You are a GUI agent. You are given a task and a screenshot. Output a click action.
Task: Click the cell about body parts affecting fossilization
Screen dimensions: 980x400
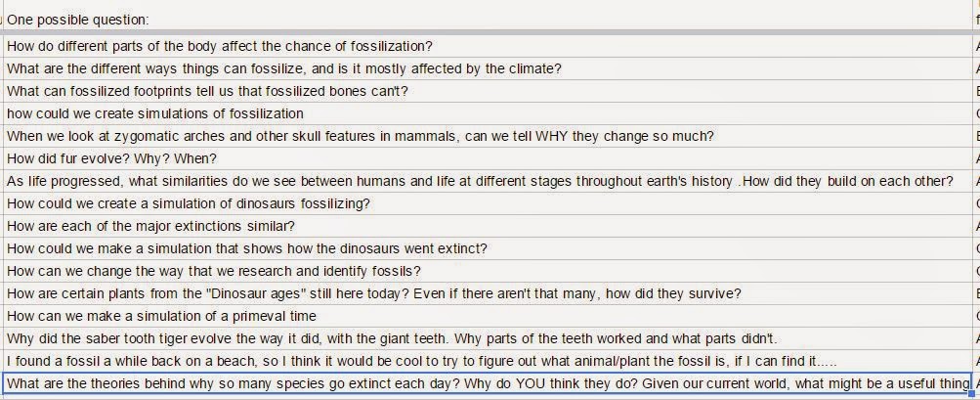(x=489, y=46)
